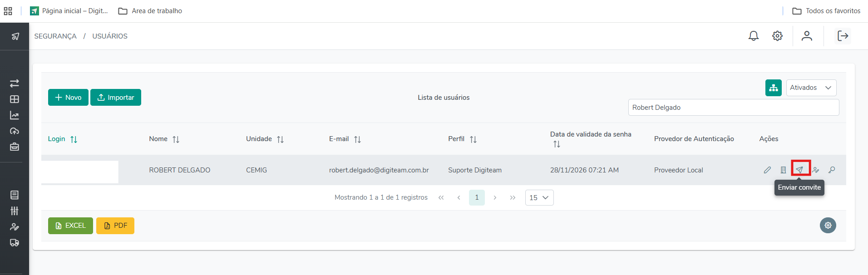Click the user profile icon in header

tap(807, 36)
